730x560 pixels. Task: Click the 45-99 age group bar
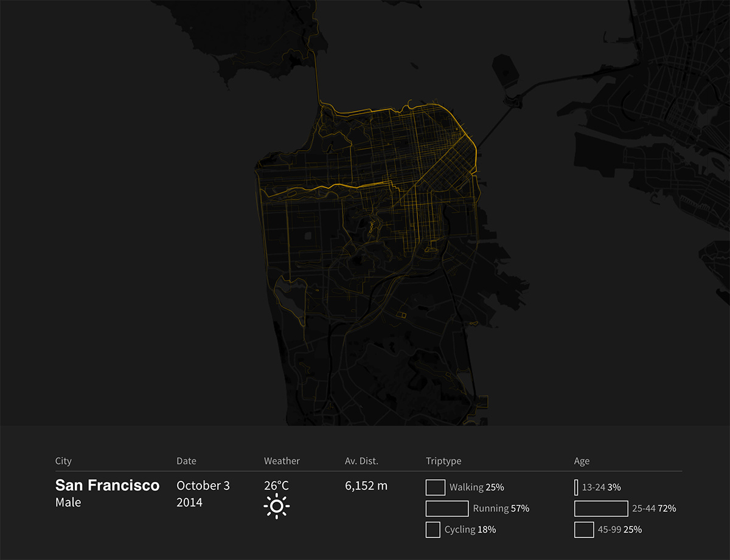(x=584, y=530)
